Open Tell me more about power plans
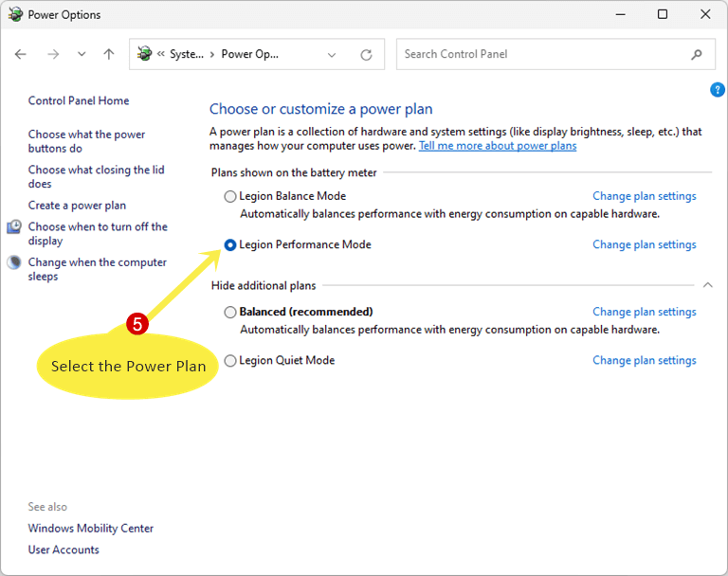The image size is (728, 576). click(498, 146)
